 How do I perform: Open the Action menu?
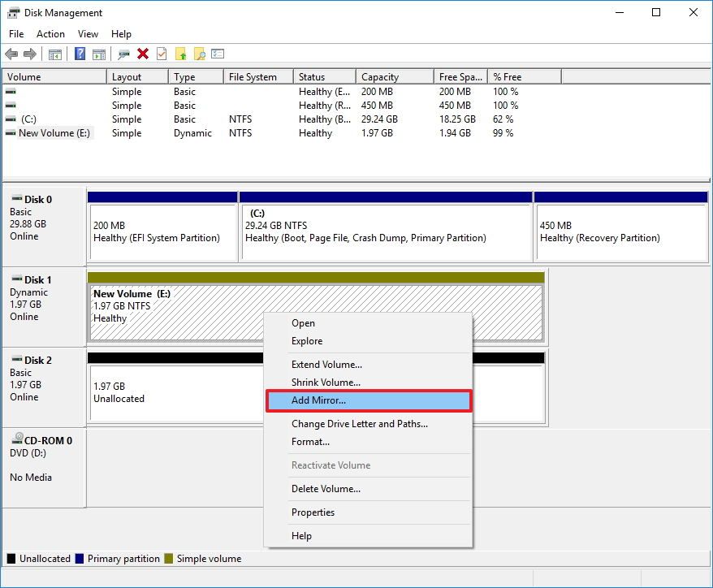pyautogui.click(x=50, y=34)
